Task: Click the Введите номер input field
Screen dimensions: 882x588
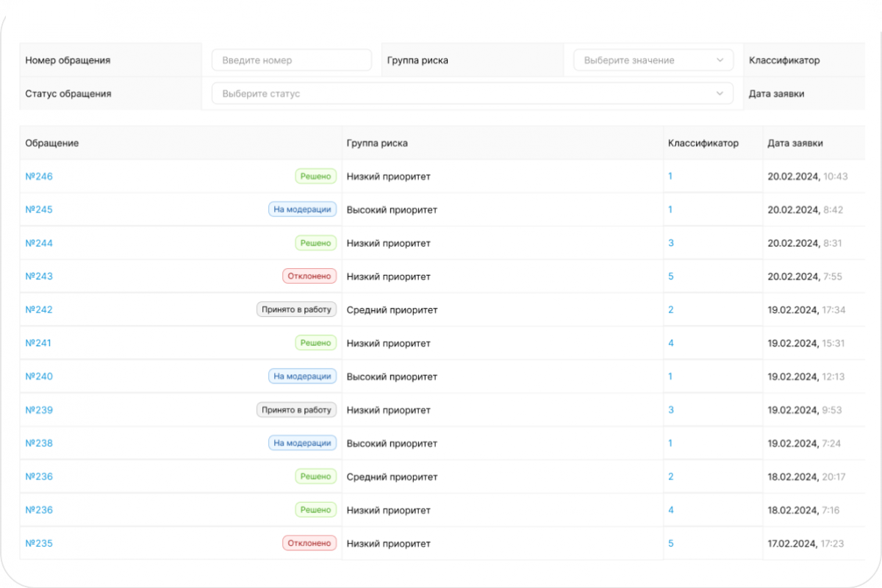Action: click(x=292, y=60)
